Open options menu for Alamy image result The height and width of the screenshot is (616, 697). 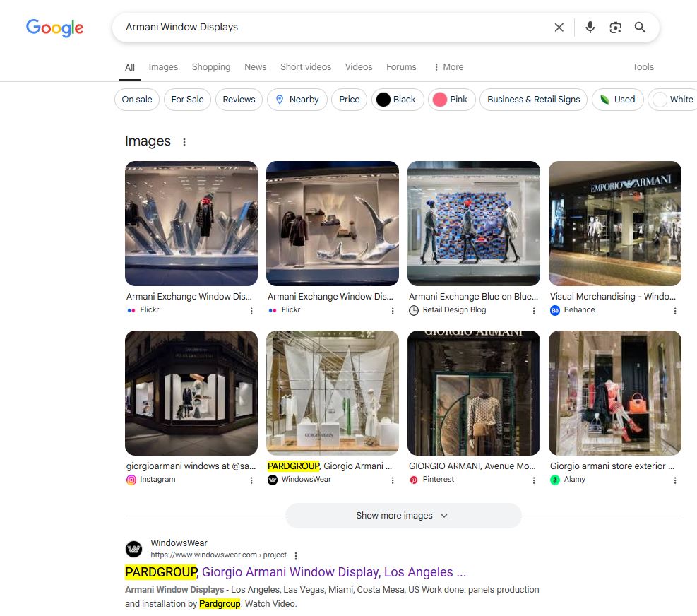tap(675, 480)
